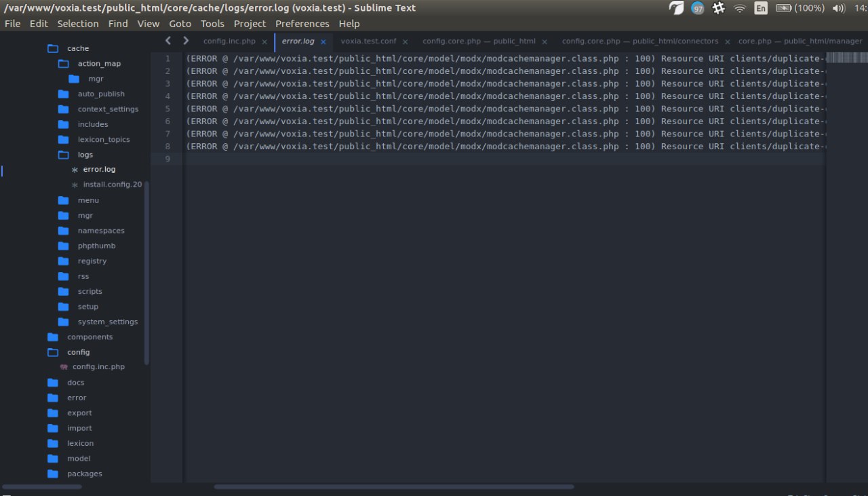Screen dimensions: 868x496
Task: Open the Goto menu
Action: point(180,24)
